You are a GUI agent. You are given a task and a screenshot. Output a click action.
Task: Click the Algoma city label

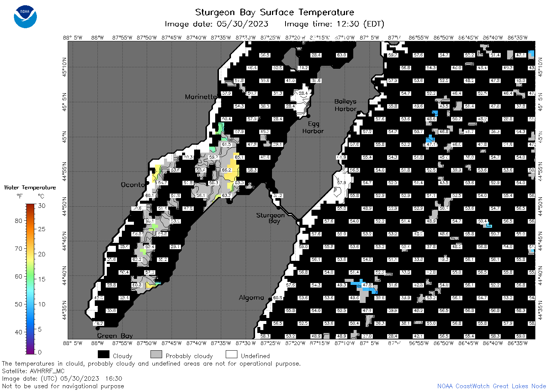coord(251,298)
